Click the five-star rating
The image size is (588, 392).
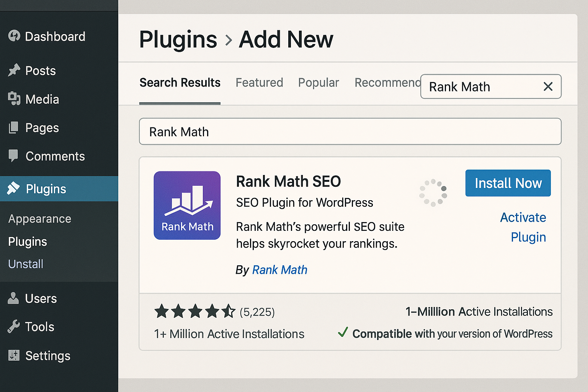click(x=195, y=311)
